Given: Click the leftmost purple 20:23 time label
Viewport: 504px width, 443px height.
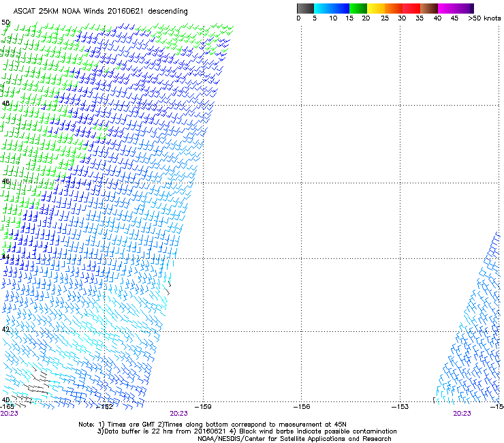Looking at the screenshot, I should point(10,414).
